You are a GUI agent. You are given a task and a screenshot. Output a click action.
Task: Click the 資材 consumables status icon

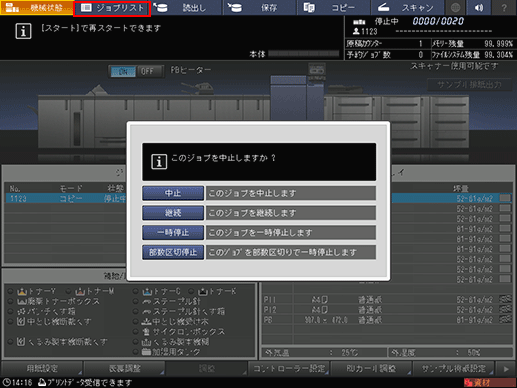489,382
